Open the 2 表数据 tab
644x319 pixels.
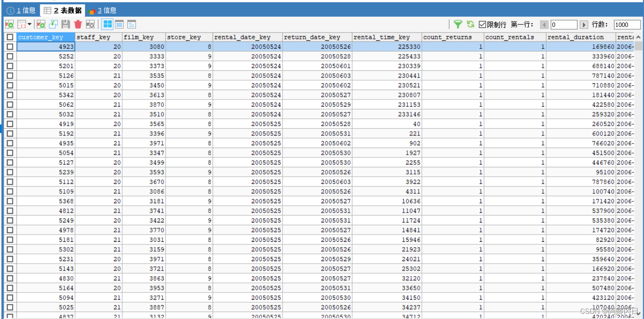pos(63,10)
